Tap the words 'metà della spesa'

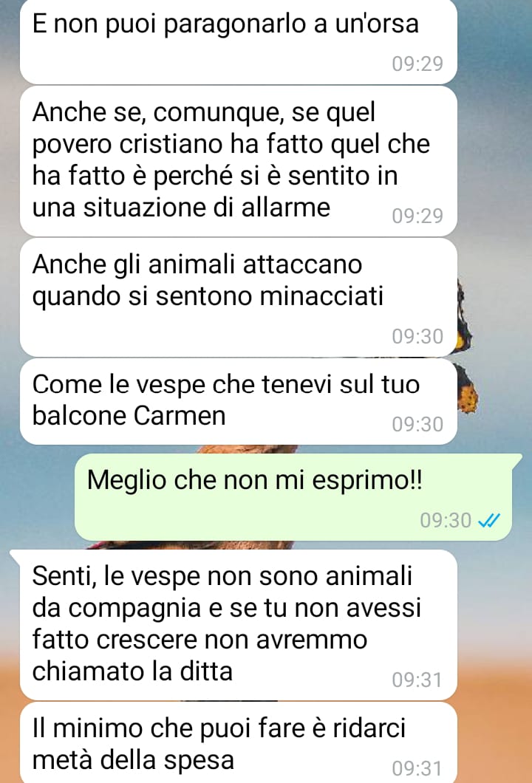tap(133, 759)
